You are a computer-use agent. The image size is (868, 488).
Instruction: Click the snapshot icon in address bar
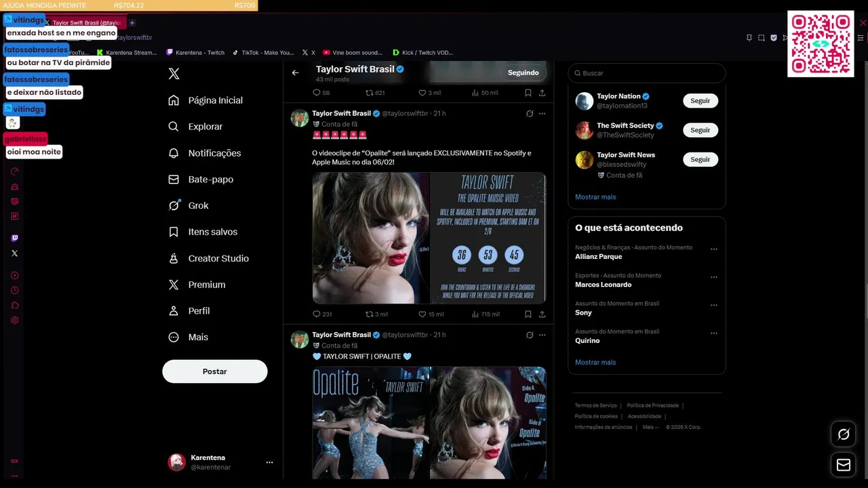(762, 38)
